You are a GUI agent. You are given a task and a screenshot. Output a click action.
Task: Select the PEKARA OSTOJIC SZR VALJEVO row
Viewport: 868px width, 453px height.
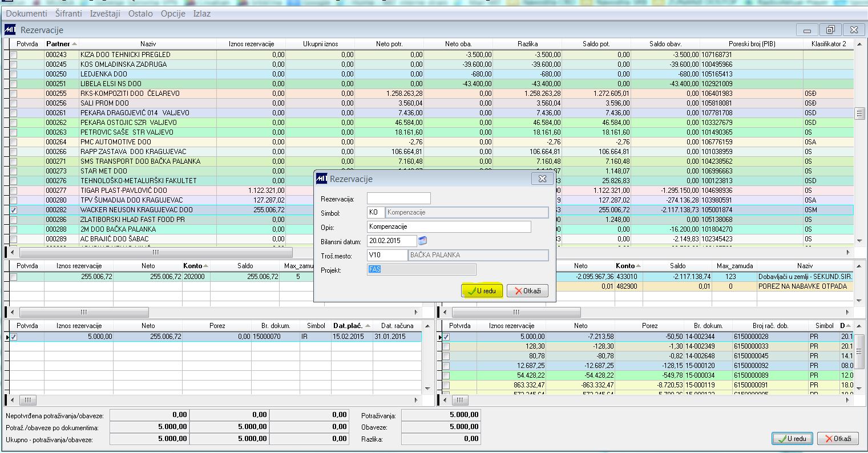[431, 123]
